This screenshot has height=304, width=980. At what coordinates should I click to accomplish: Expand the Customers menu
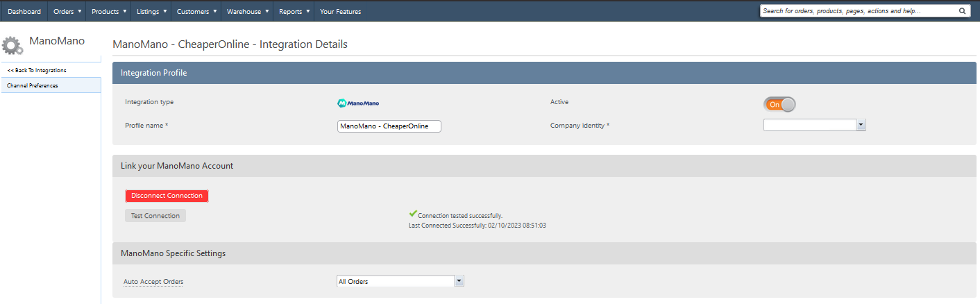point(196,11)
